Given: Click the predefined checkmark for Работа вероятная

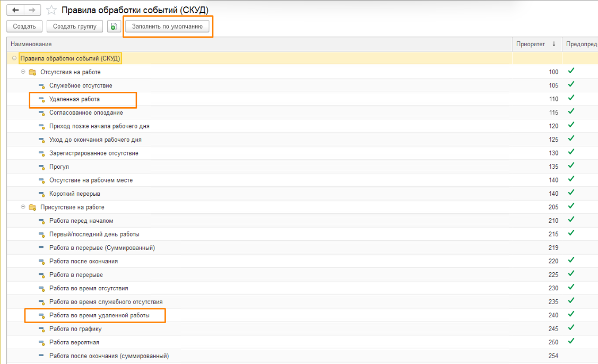Looking at the screenshot, I should pyautogui.click(x=571, y=341).
